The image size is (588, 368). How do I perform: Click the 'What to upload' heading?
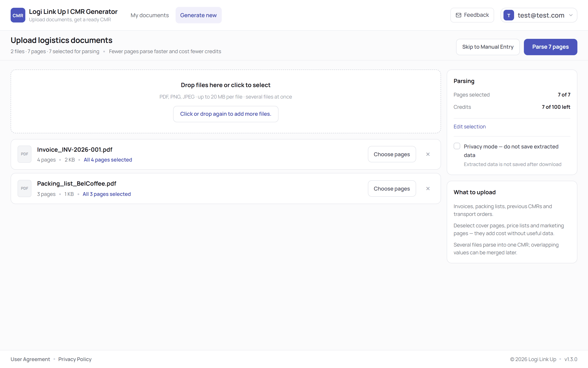(474, 192)
